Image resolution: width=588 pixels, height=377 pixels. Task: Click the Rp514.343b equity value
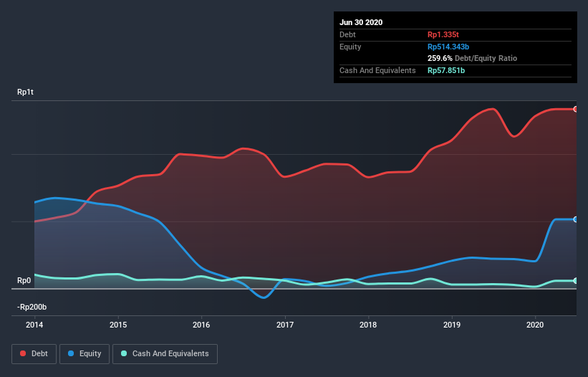coord(448,47)
